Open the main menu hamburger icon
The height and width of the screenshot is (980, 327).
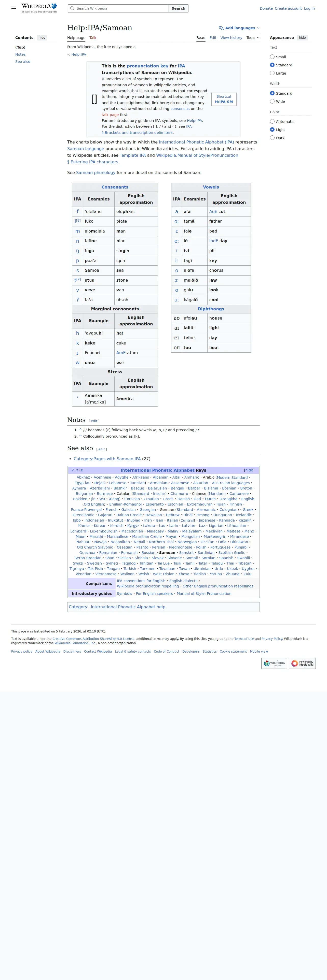(14, 8)
